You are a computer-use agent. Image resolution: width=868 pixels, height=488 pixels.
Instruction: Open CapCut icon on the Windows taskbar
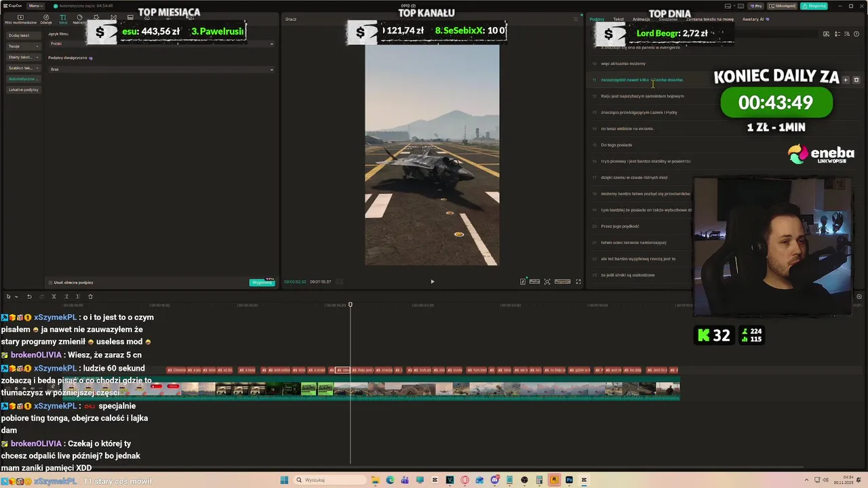coord(584,480)
